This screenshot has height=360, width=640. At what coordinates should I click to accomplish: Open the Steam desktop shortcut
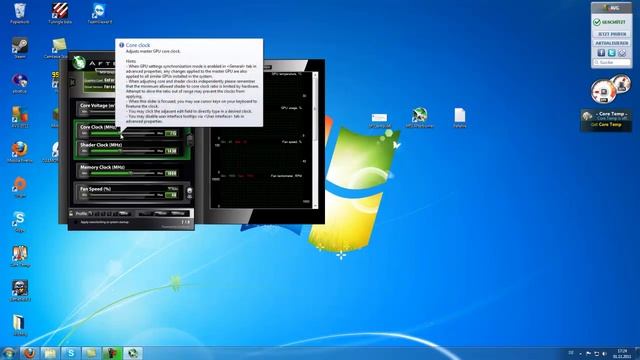click(x=19, y=48)
